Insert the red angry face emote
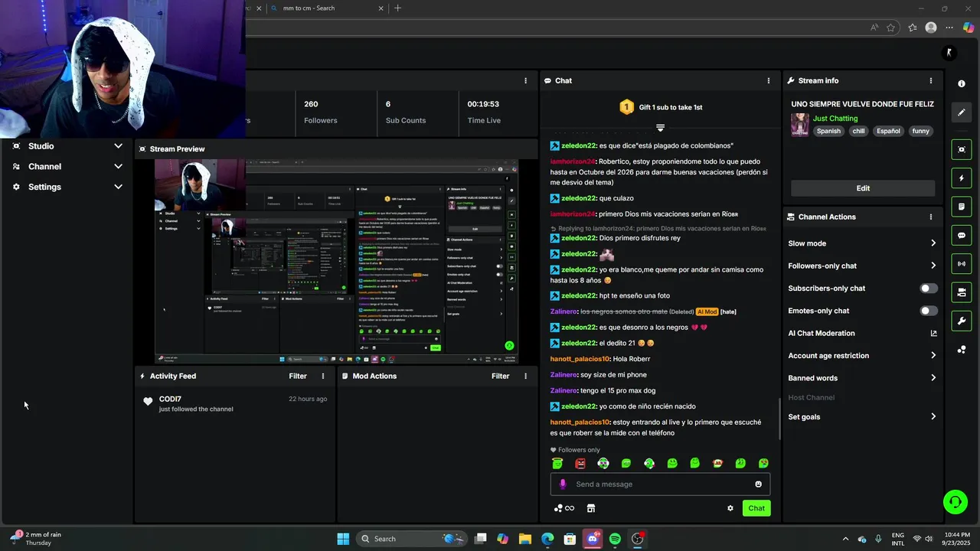The height and width of the screenshot is (551, 980). point(580,463)
